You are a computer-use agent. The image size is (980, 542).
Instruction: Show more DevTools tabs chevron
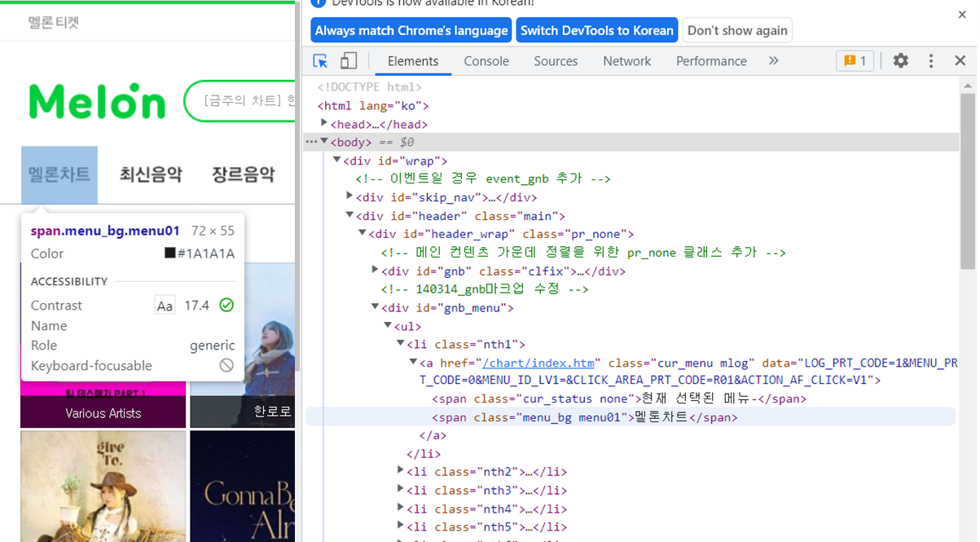pyautogui.click(x=773, y=61)
